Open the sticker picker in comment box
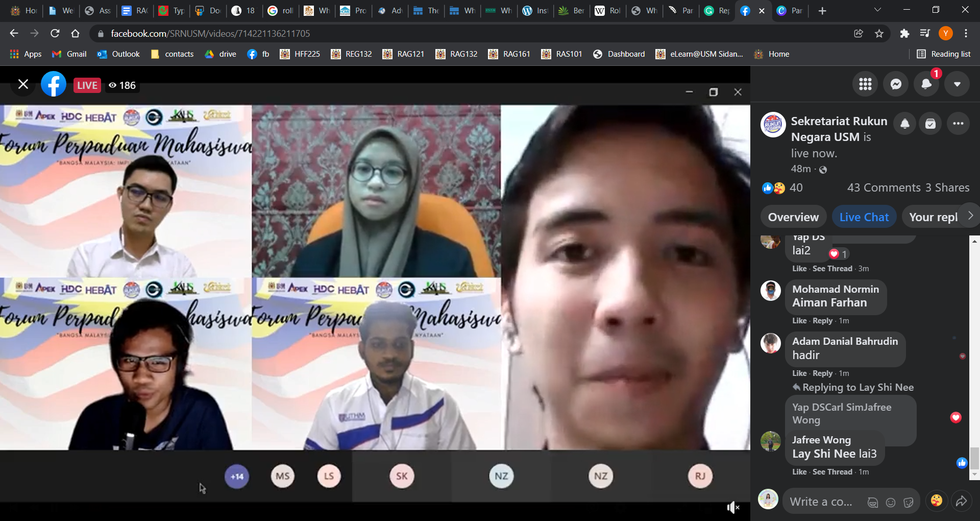The height and width of the screenshot is (521, 980). [909, 503]
